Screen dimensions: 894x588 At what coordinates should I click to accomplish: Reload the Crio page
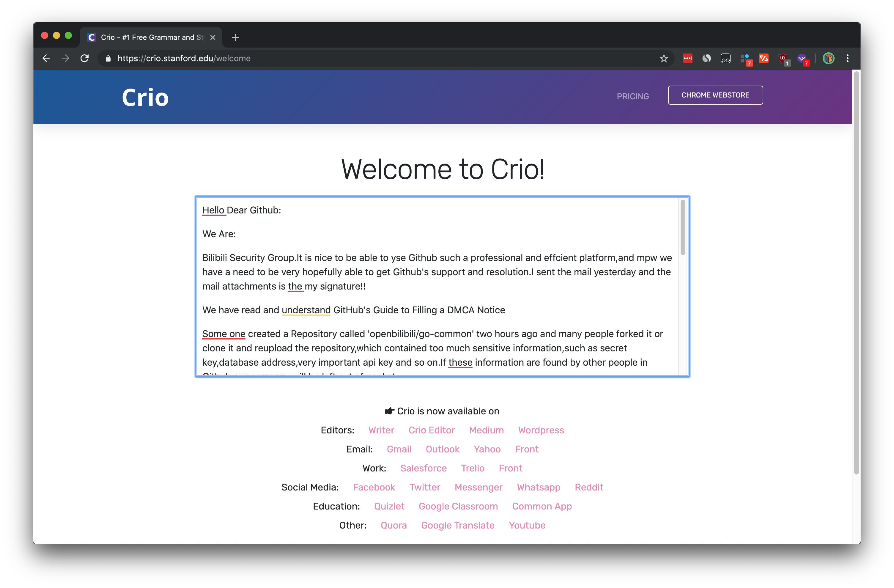84,58
